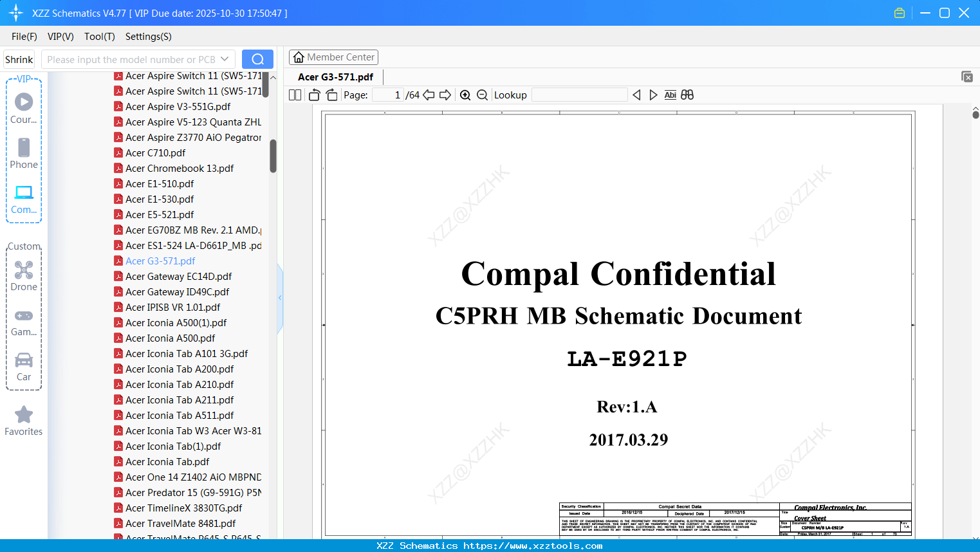Open Acer Gateway ID49C.pdf

tap(171, 292)
